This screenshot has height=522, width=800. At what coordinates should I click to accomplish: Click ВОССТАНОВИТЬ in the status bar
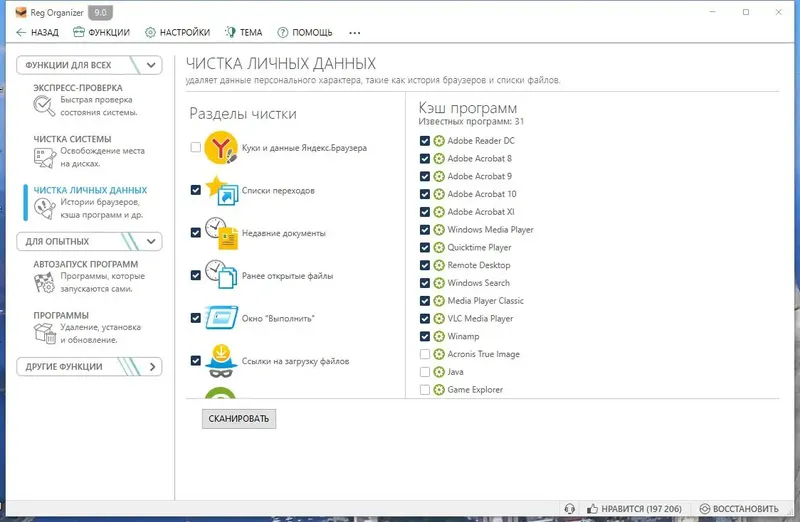(x=739, y=509)
